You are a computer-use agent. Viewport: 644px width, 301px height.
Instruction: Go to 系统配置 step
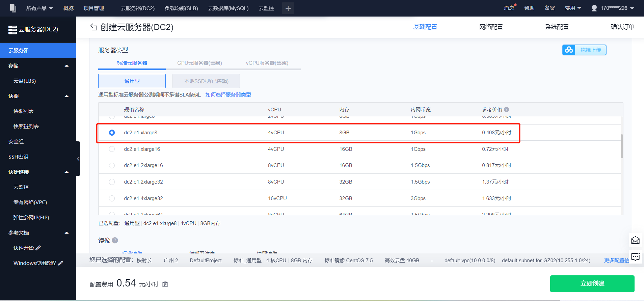[557, 27]
